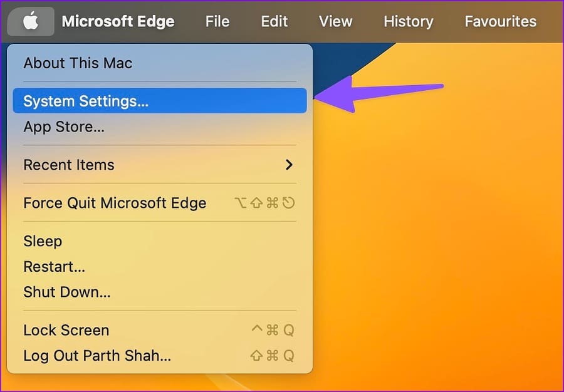Screen dimensions: 564x392
Task: Open App Store from the menu
Action: point(160,126)
